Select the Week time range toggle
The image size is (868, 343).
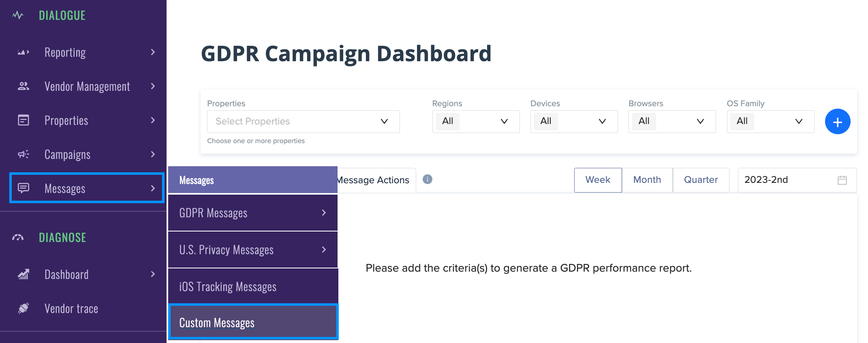click(x=598, y=180)
